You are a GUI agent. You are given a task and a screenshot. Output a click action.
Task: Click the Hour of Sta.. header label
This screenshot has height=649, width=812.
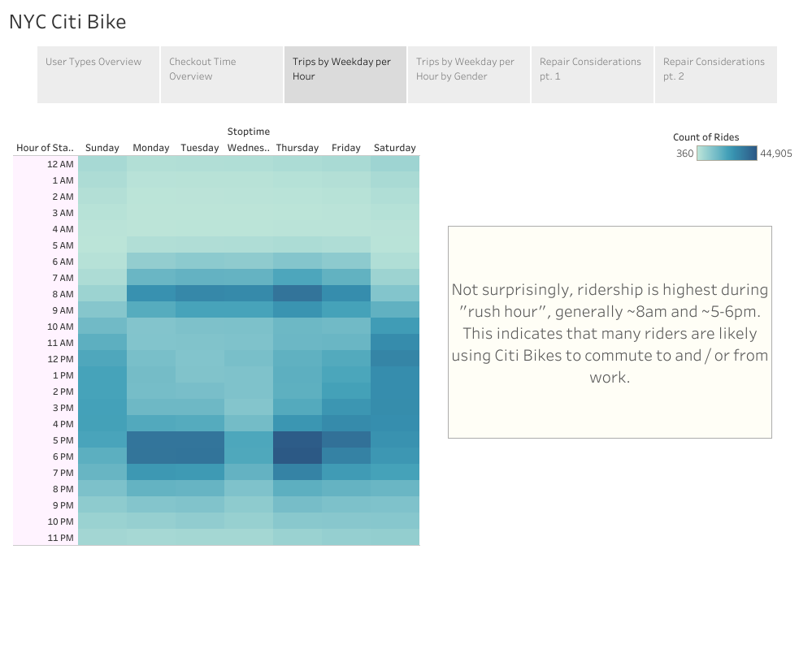pos(45,148)
